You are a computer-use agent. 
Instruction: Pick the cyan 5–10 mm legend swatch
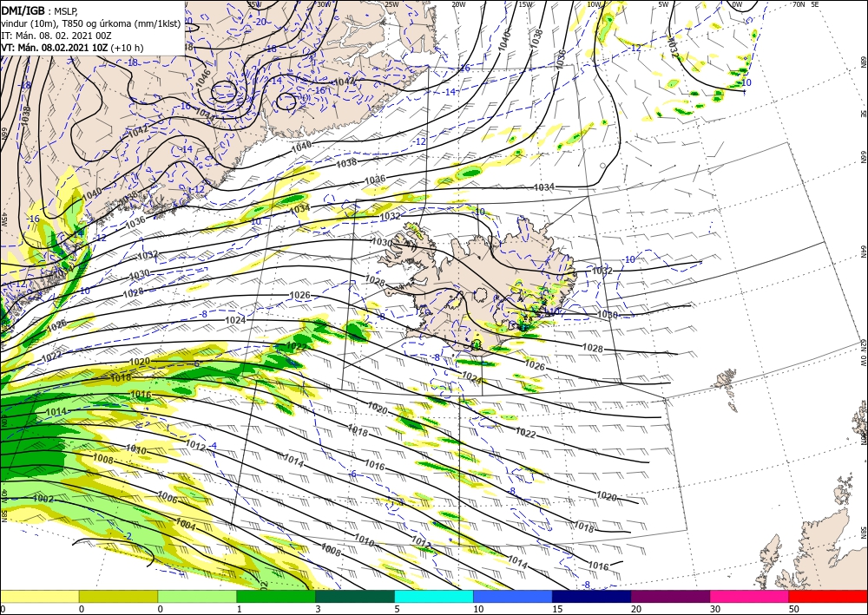(x=434, y=597)
